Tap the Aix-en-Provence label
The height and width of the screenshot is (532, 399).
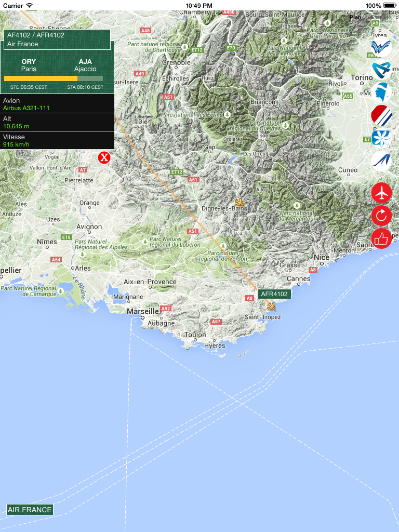click(150, 282)
